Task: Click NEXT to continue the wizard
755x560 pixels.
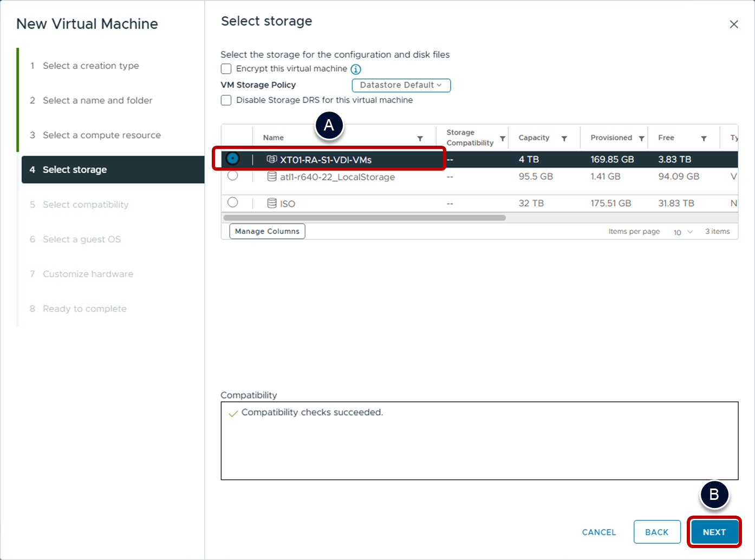Action: pos(714,532)
